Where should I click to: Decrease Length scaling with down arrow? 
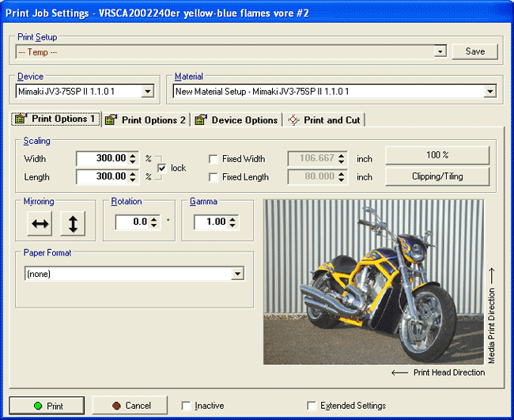(x=133, y=180)
